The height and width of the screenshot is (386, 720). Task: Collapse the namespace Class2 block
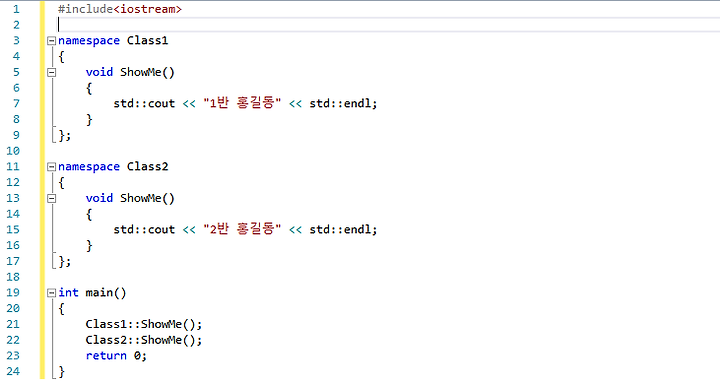[x=51, y=167]
